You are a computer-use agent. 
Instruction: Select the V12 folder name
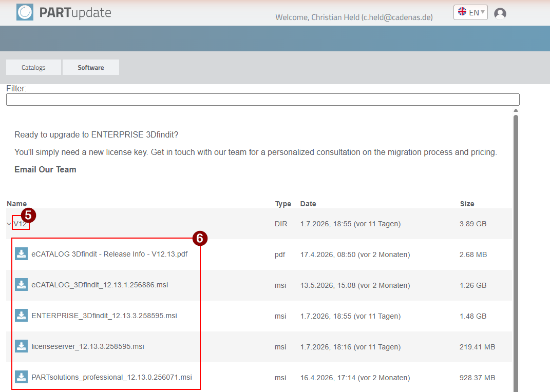pyautogui.click(x=21, y=224)
